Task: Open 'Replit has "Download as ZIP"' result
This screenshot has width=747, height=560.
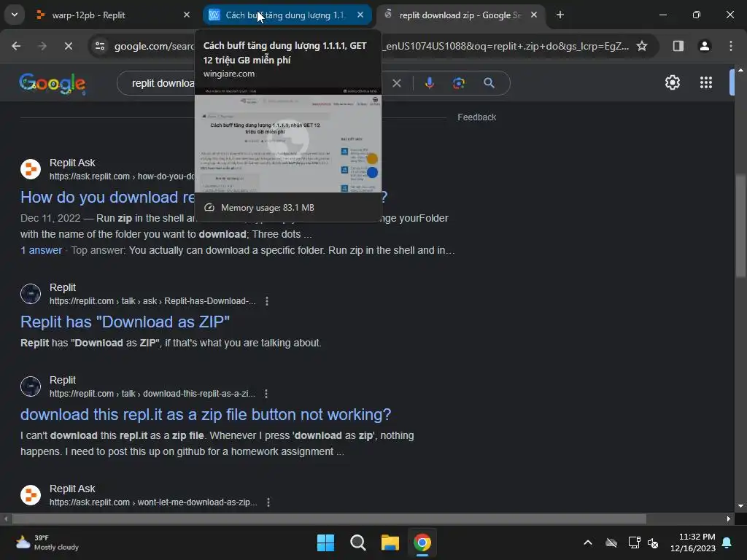Action: 125,322
